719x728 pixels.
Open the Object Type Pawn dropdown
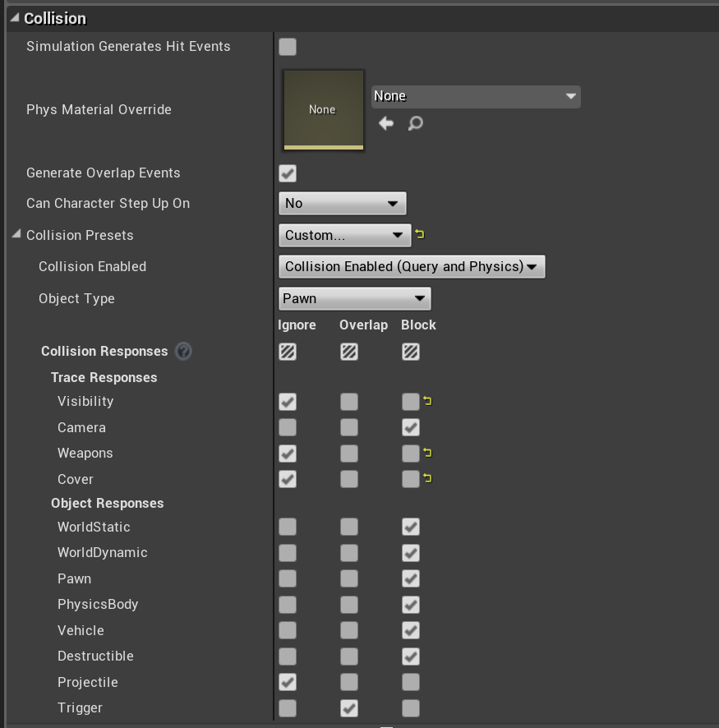355,298
